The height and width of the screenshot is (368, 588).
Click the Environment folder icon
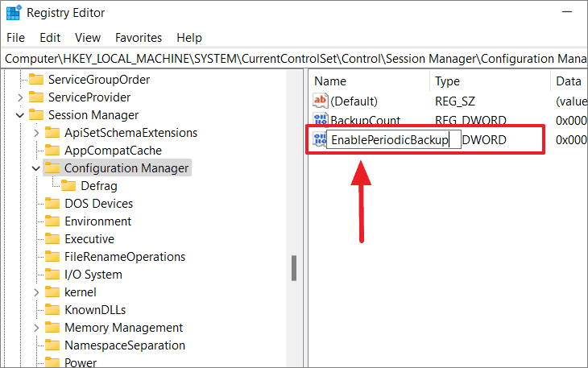(52, 221)
